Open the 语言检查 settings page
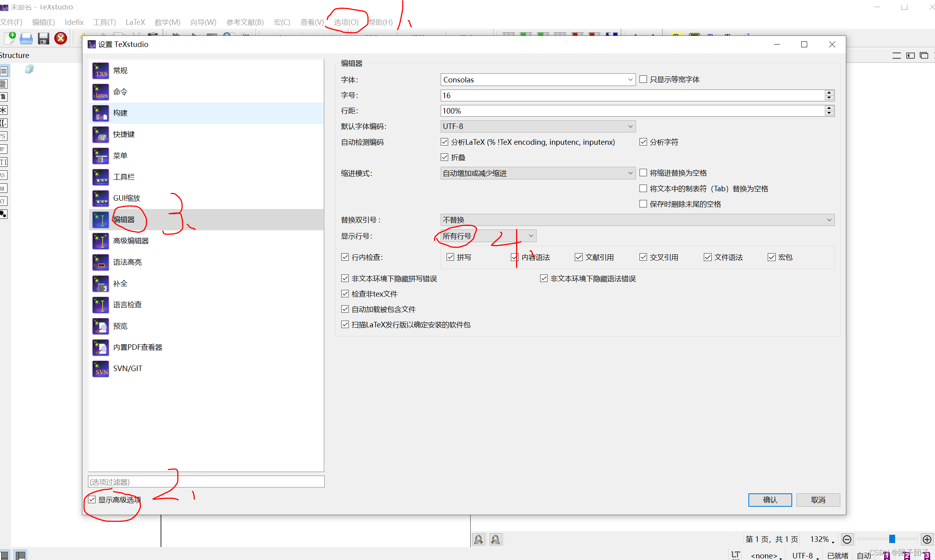The width and height of the screenshot is (935, 560). pos(206,305)
